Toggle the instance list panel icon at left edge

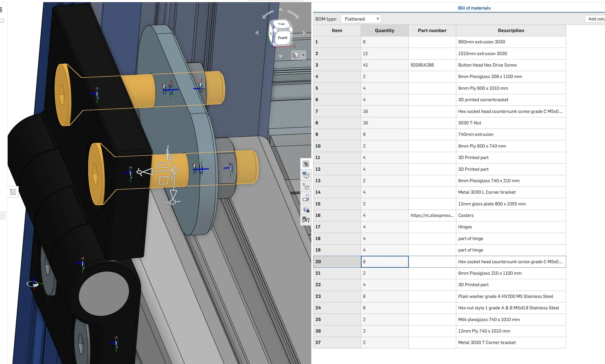pyautogui.click(x=13, y=192)
